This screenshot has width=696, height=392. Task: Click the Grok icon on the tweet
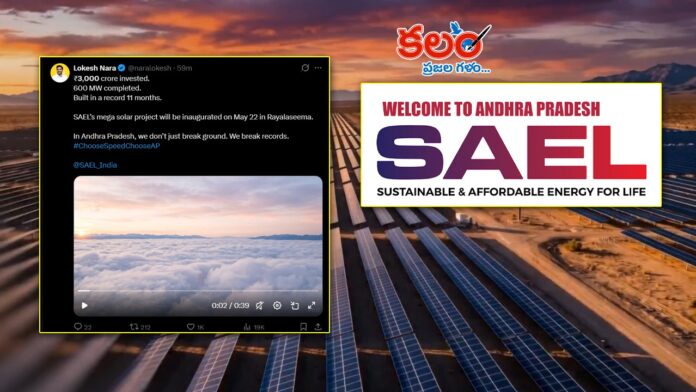coord(305,68)
